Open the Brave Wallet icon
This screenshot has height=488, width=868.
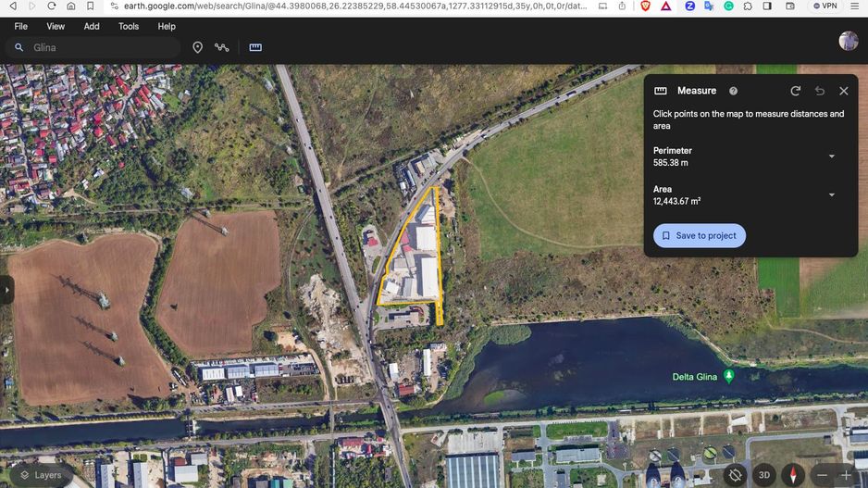coord(790,6)
